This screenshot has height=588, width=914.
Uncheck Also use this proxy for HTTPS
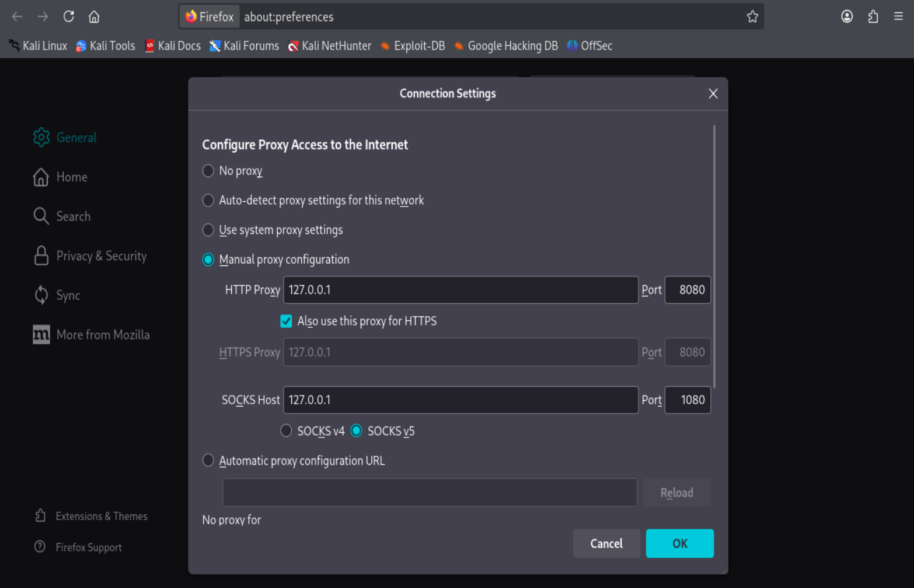click(x=286, y=321)
